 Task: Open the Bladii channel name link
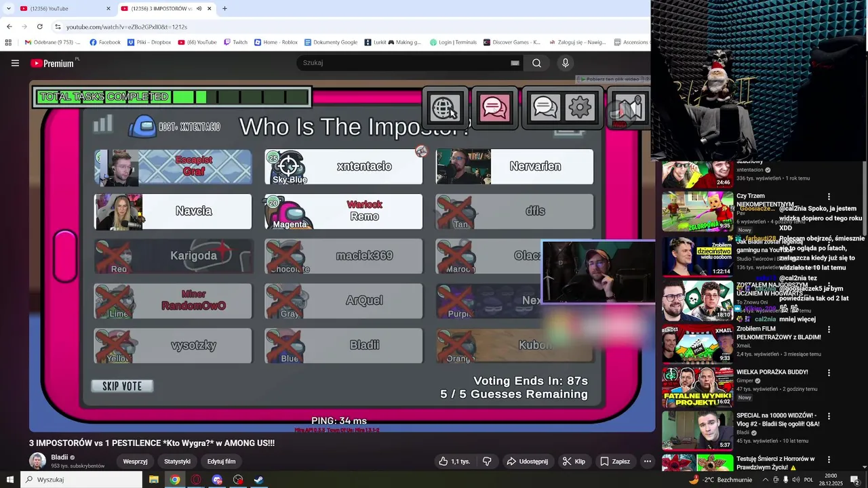(x=60, y=457)
